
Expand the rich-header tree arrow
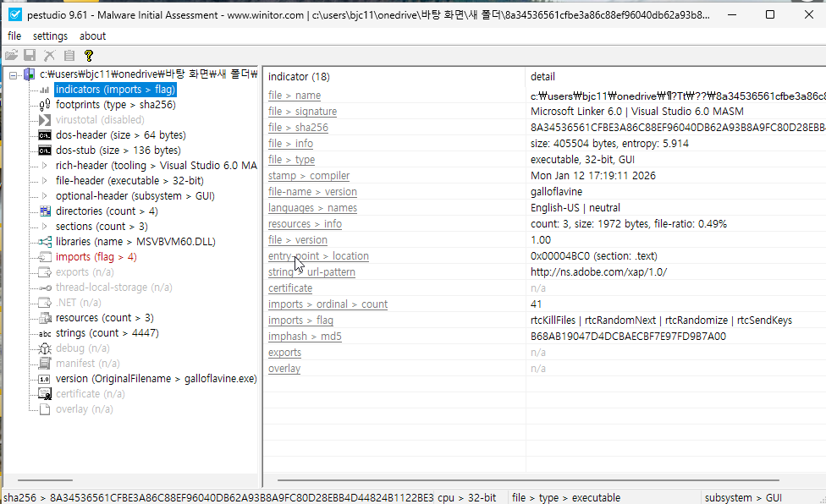click(x=45, y=166)
